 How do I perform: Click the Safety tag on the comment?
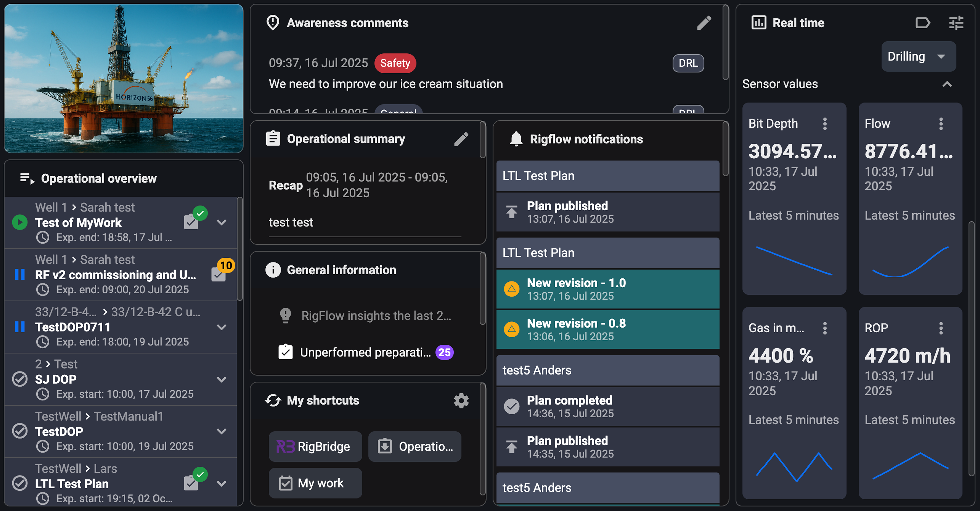tap(395, 63)
